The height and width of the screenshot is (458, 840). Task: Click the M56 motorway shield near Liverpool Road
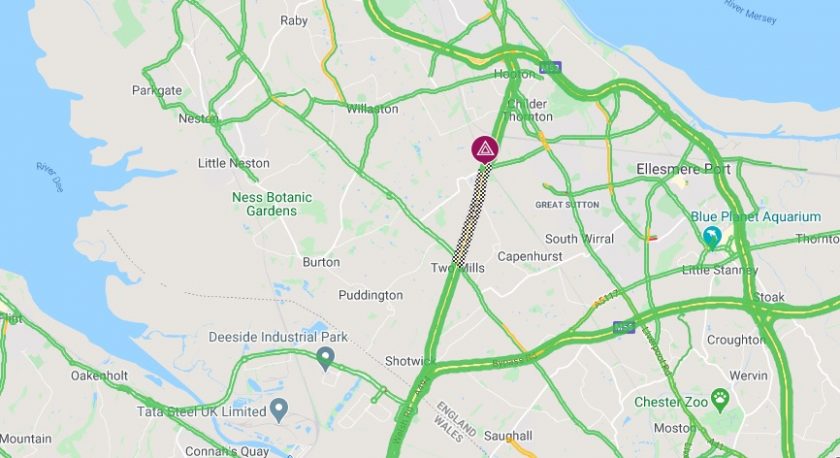point(624,327)
